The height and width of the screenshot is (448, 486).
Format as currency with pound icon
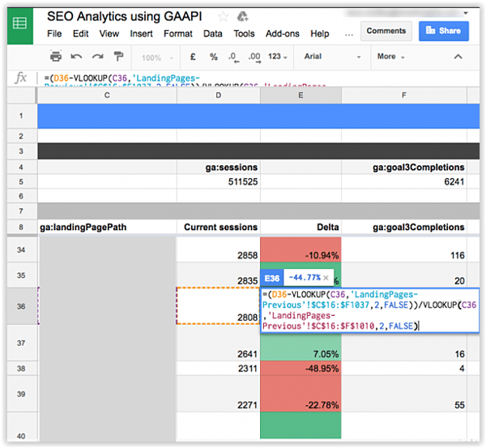point(193,57)
